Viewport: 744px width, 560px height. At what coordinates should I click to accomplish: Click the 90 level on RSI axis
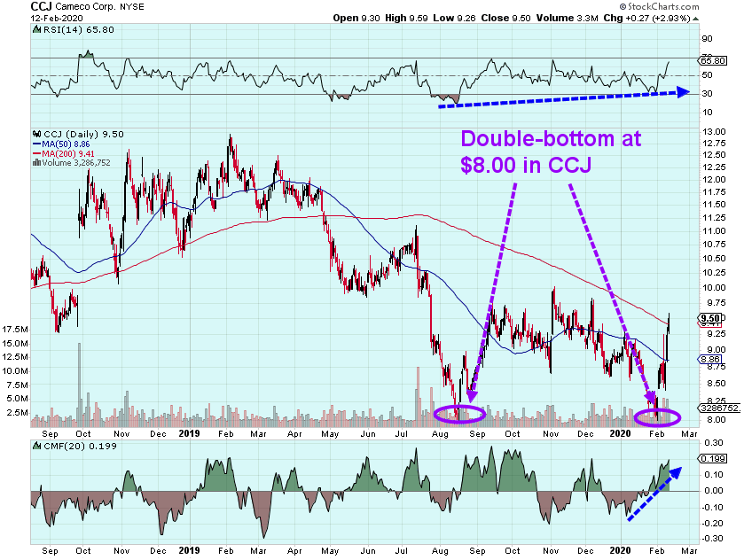(x=707, y=39)
